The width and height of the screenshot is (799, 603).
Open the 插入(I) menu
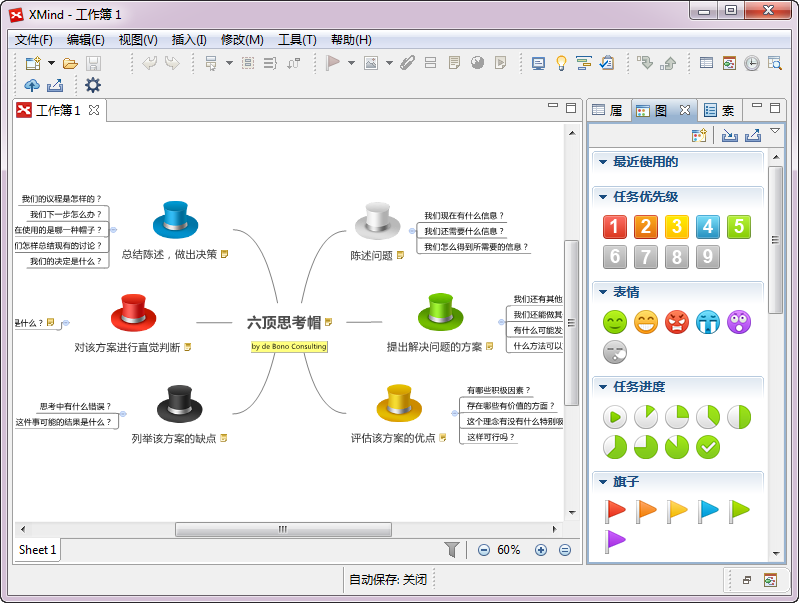189,40
